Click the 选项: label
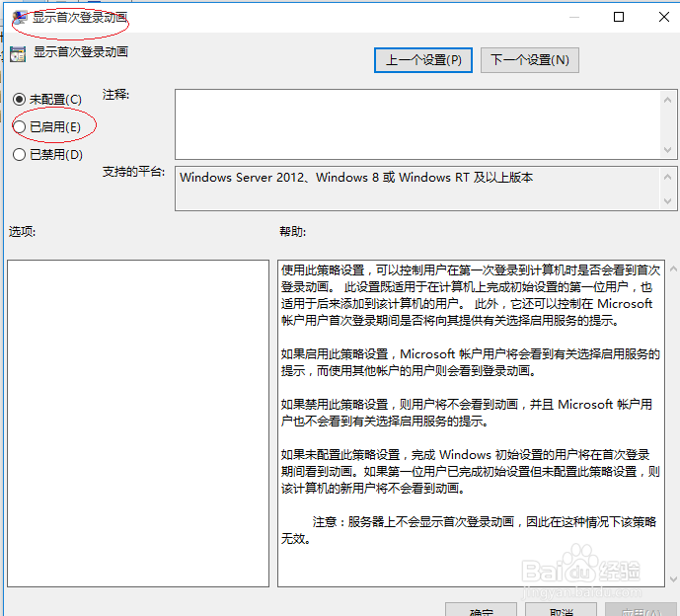Image resolution: width=680 pixels, height=616 pixels. pyautogui.click(x=22, y=232)
